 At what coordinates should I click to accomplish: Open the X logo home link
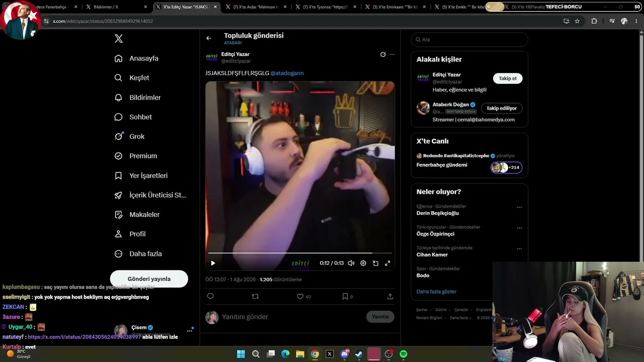[x=119, y=39]
